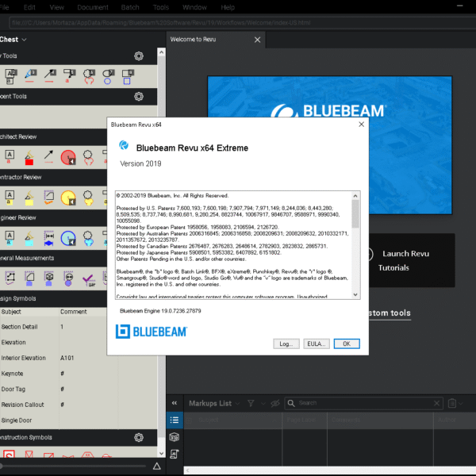
Task: Open the Edit menu
Action: point(29,7)
